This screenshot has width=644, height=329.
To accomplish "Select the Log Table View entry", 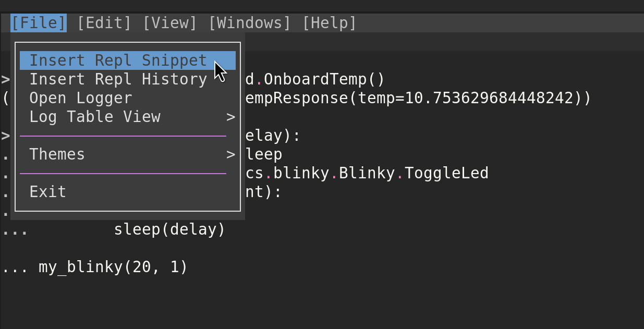I will point(128,117).
